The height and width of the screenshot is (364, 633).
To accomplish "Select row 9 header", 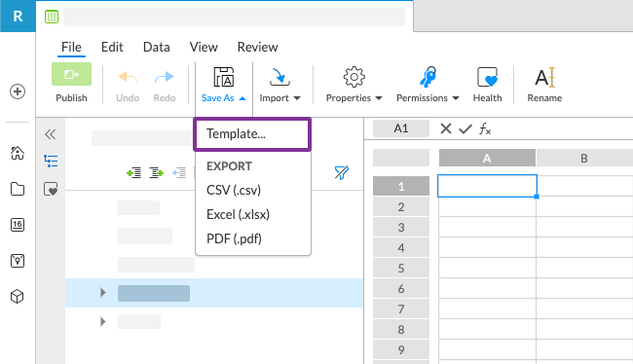I will click(x=401, y=349).
